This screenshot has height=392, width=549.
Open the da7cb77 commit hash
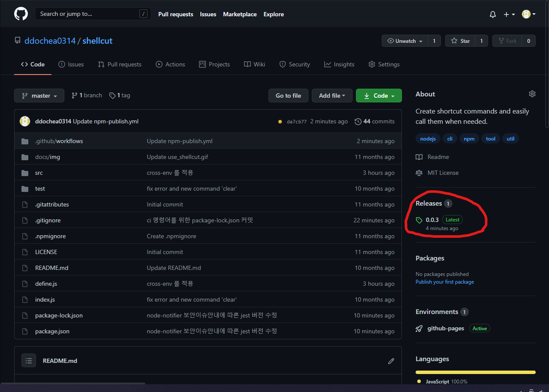click(x=297, y=122)
